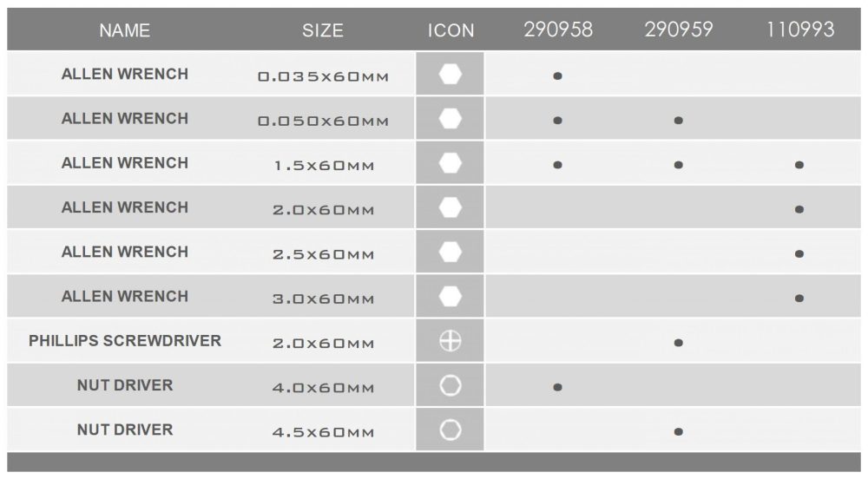The height and width of the screenshot is (479, 868).
Task: Click the 290958 dot in 0.035x60mm row
Action: (557, 75)
